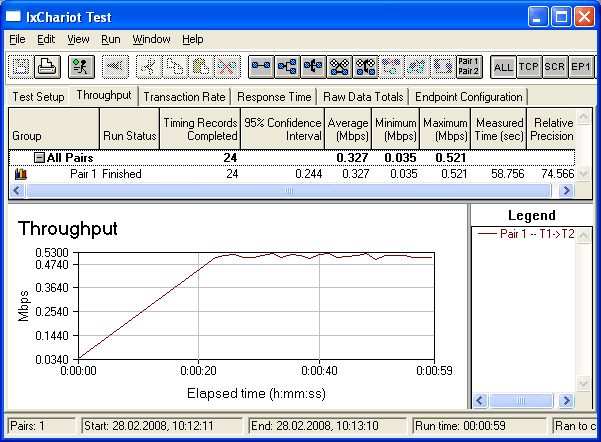Click the Pair 1 chart icon
Viewport: 601px width, 442px height.
[21, 174]
